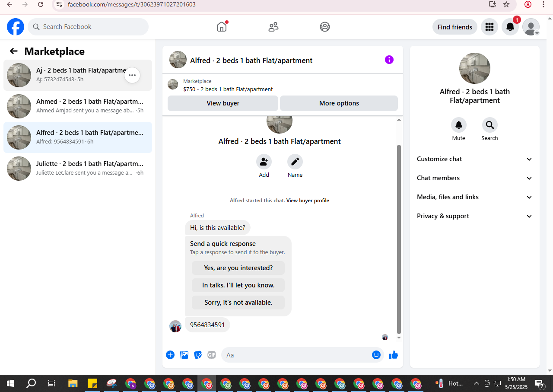Viewport: 553px width, 392px height.
Task: Click the $750 listing title under Marketplace
Action: pyautogui.click(x=228, y=89)
